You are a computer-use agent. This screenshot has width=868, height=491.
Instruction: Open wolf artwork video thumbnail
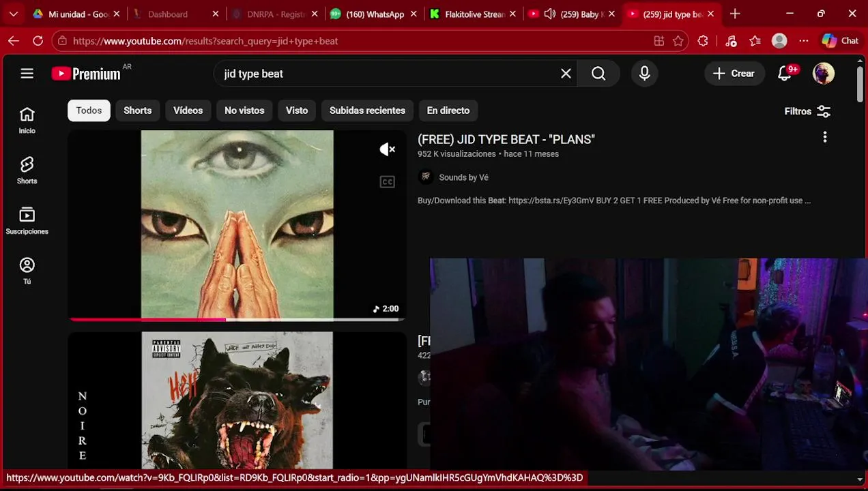point(237,400)
